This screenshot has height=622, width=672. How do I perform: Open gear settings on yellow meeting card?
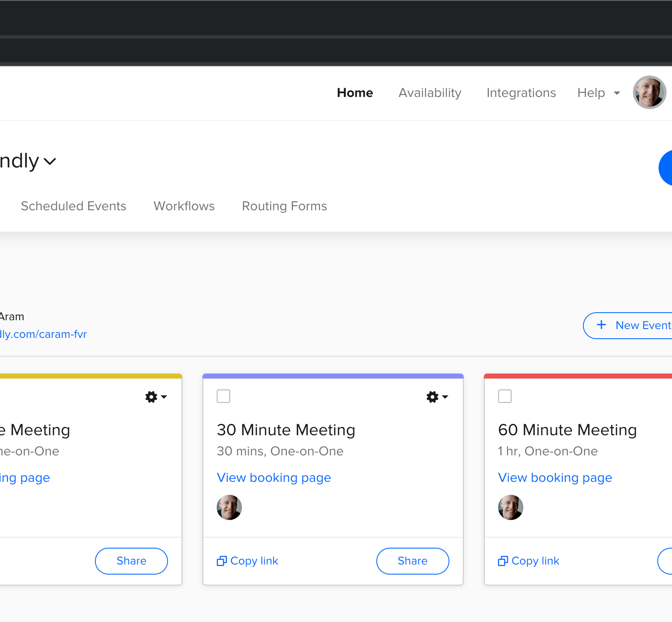(156, 397)
